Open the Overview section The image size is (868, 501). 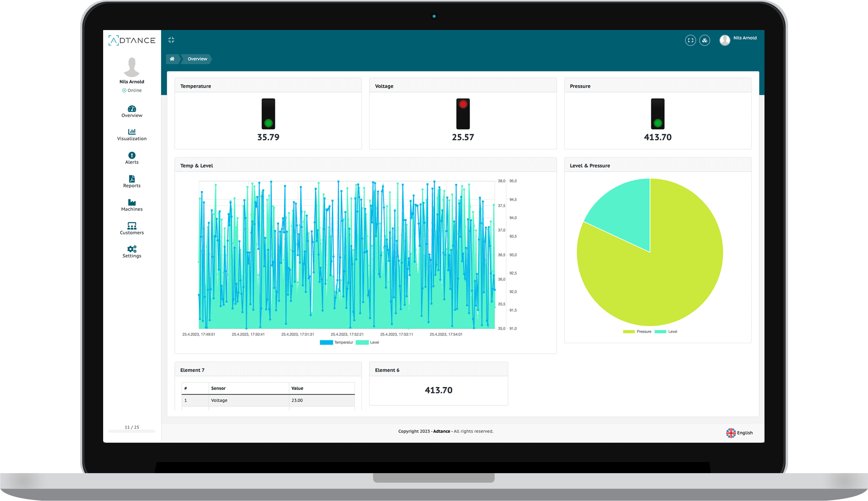click(x=131, y=111)
